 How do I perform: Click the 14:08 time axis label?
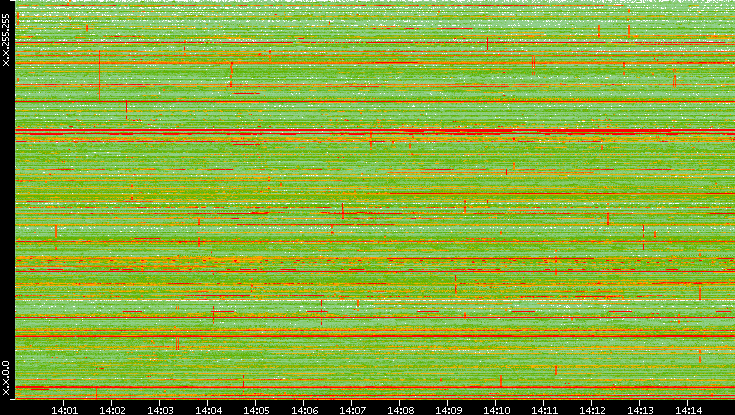click(400, 410)
